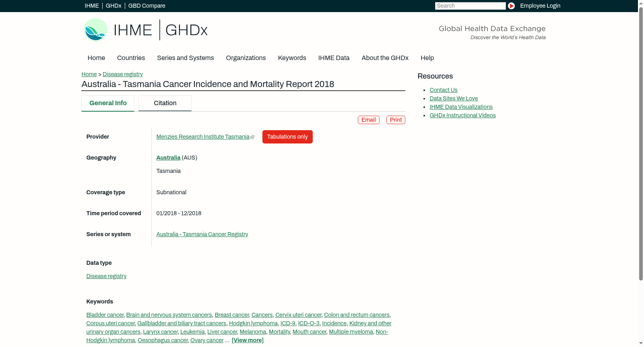The image size is (644, 347).
Task: Click the IHME GHDx logo
Action: coord(145,30)
